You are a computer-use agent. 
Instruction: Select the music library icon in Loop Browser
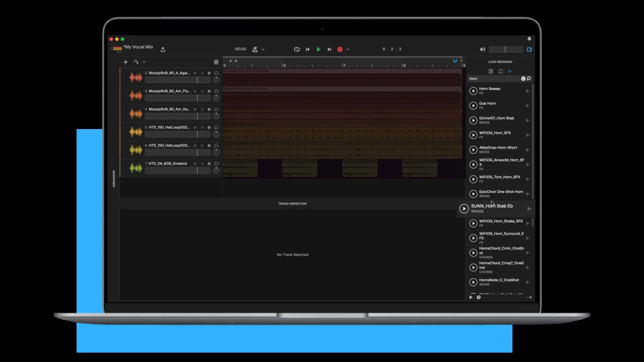491,71
